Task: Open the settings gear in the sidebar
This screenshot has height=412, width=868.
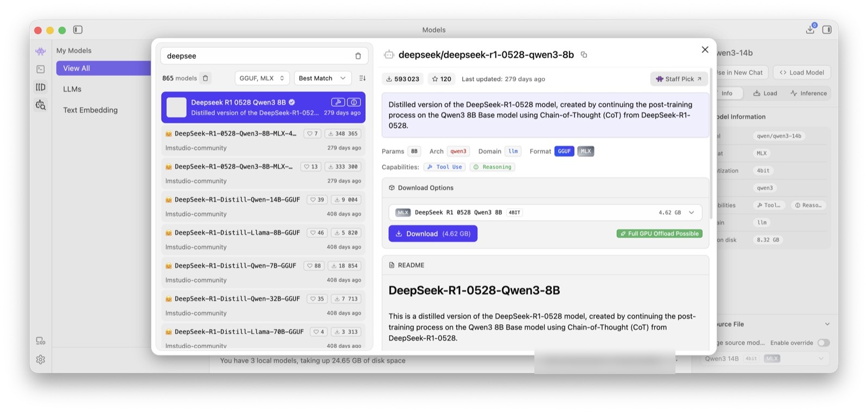Action: click(41, 359)
